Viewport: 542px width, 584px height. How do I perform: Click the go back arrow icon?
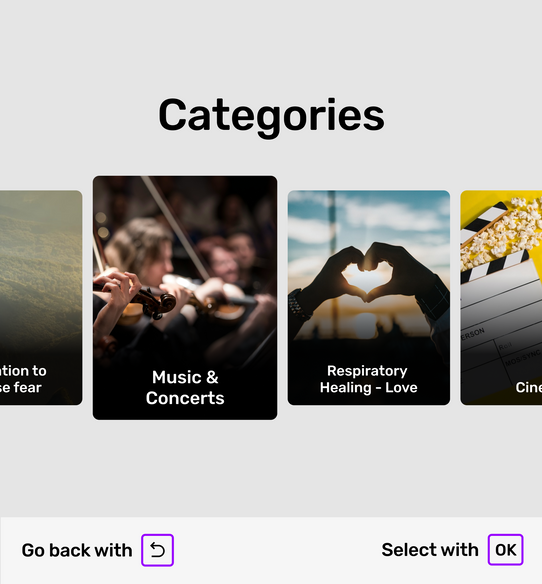[157, 550]
